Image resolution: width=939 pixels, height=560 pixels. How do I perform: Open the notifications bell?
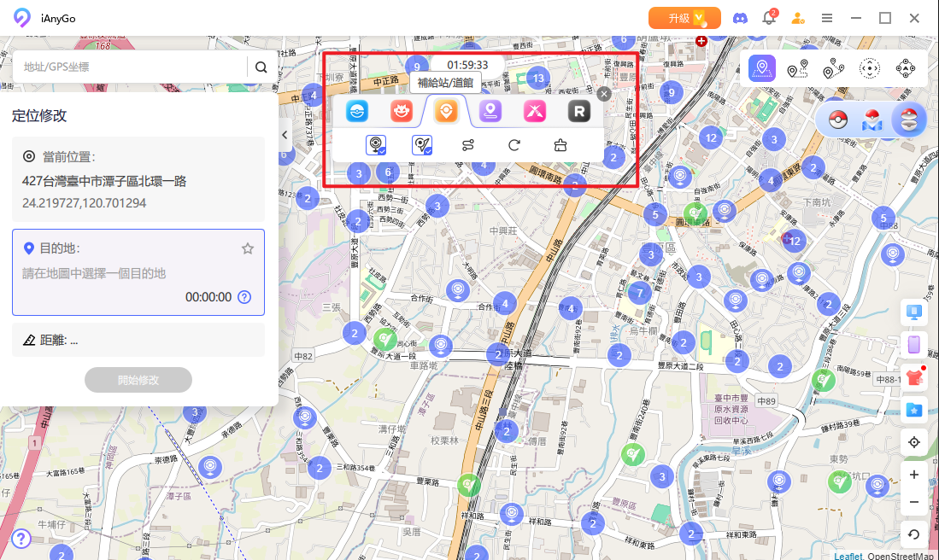(x=769, y=17)
